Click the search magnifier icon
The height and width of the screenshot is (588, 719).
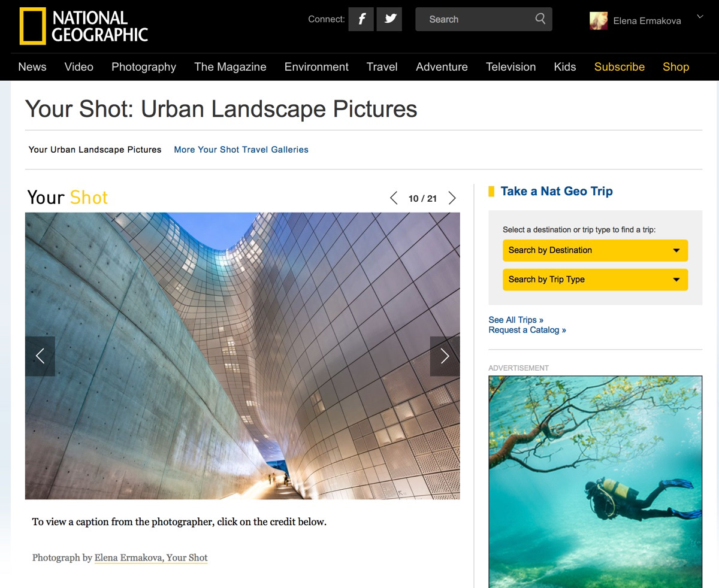(x=540, y=19)
